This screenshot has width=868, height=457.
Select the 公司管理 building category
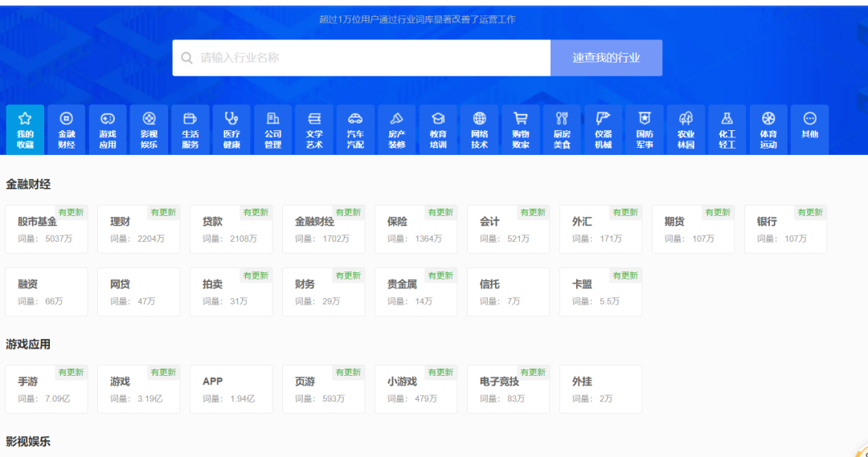click(273, 129)
